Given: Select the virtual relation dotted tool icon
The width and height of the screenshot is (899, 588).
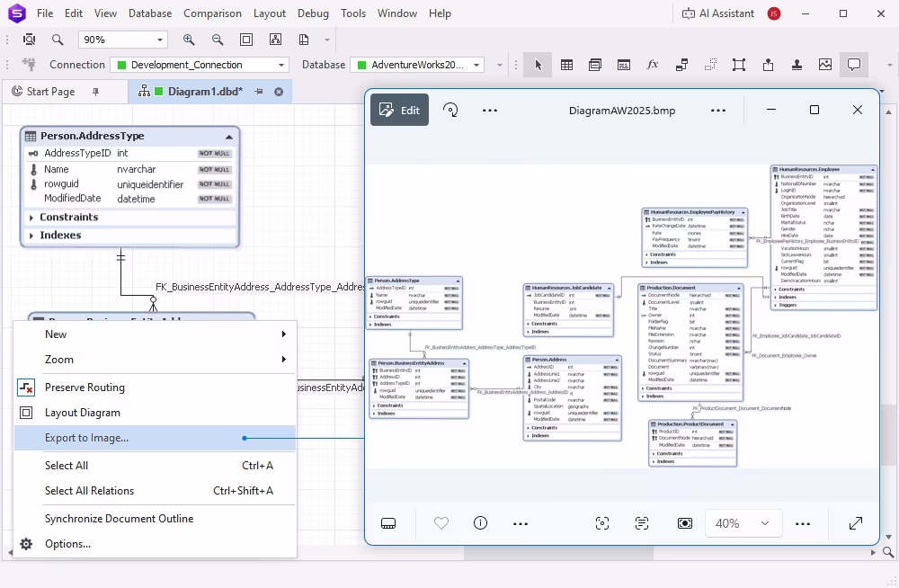Looking at the screenshot, I should click(x=710, y=65).
